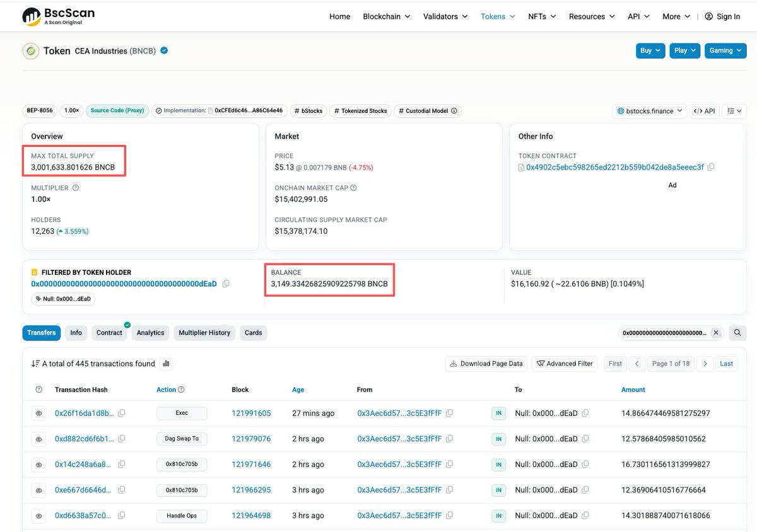Click Sign In
The image size is (757, 532).
tap(722, 16)
